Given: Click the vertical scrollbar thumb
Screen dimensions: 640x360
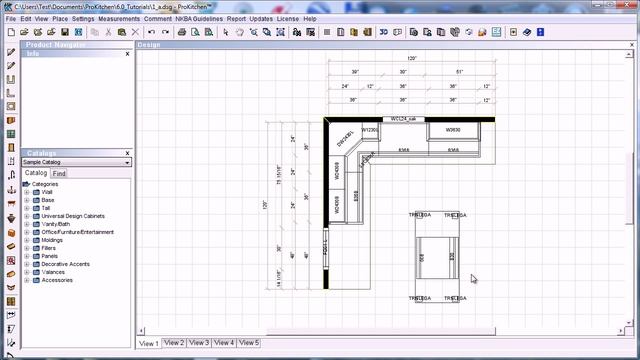Looking at the screenshot, I should pyautogui.click(x=629, y=189).
